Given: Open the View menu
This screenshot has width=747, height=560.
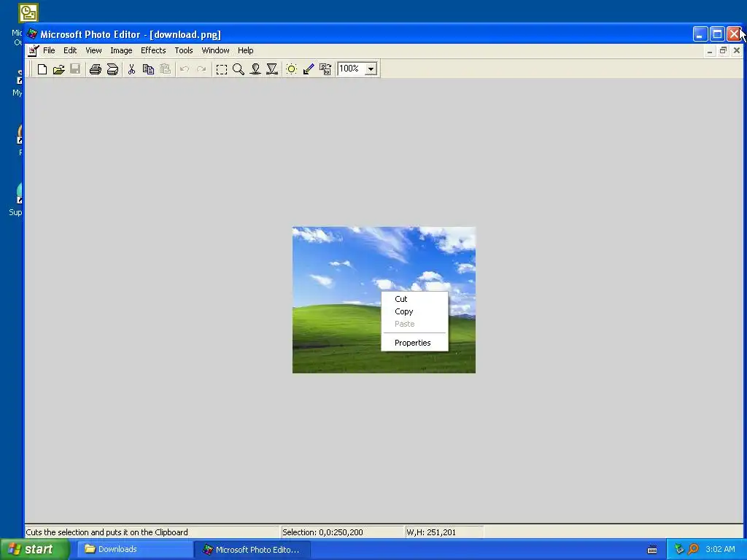Looking at the screenshot, I should (93, 50).
